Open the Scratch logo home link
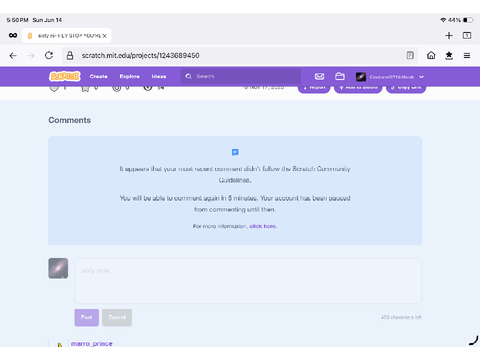Screen dimensions: 480x360 click(65, 77)
